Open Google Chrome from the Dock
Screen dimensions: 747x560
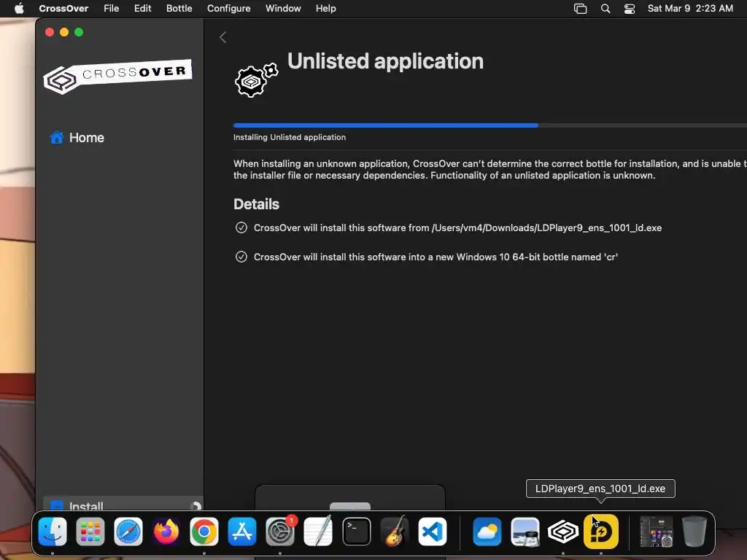point(204,532)
